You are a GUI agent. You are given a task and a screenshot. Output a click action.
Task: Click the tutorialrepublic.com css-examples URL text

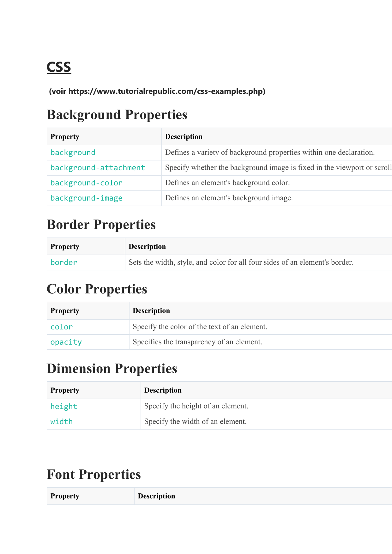tap(166, 91)
